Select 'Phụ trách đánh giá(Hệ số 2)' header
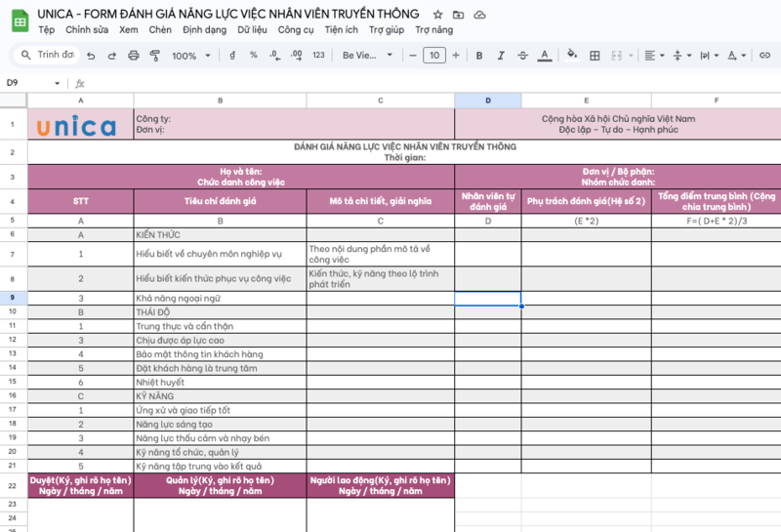The height and width of the screenshot is (532, 781). coord(587,201)
